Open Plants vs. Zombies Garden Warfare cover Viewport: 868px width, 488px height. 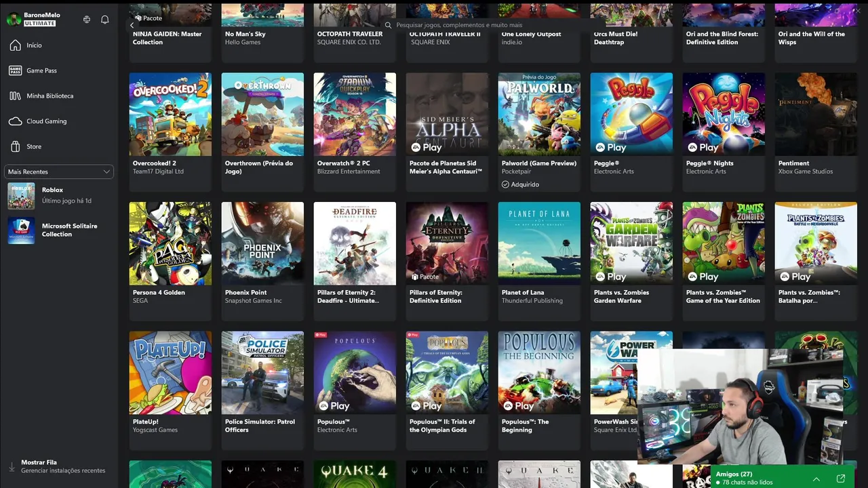coord(631,243)
